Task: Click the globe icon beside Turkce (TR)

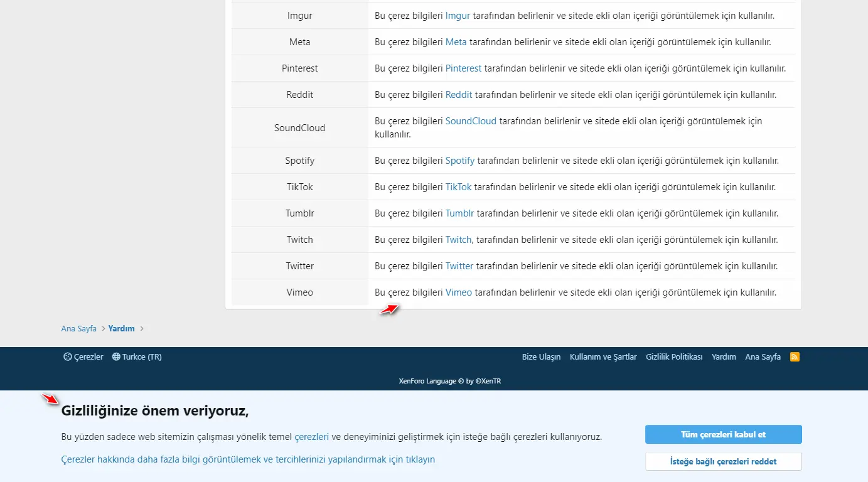Action: [x=116, y=356]
